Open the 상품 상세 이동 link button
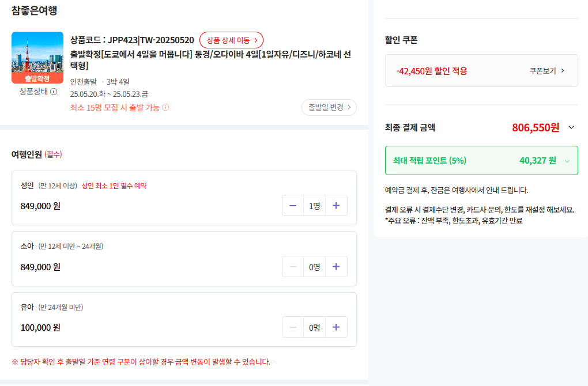588x386 pixels. pyautogui.click(x=231, y=40)
